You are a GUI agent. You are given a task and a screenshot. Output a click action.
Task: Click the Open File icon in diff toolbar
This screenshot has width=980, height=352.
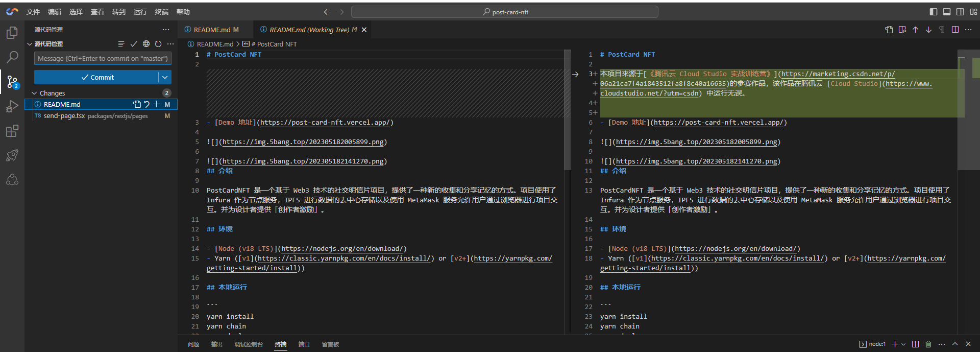pos(889,30)
